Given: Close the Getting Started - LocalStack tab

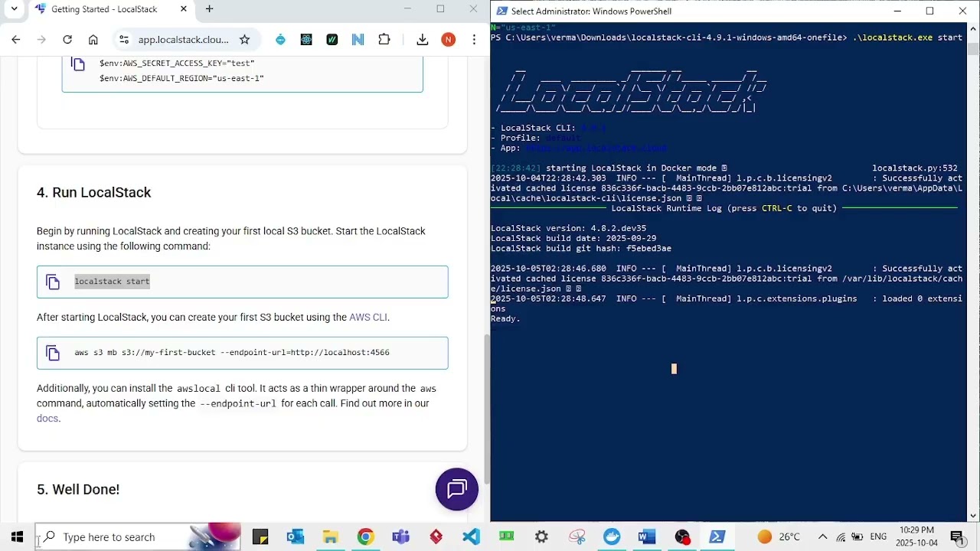Looking at the screenshot, I should [184, 9].
